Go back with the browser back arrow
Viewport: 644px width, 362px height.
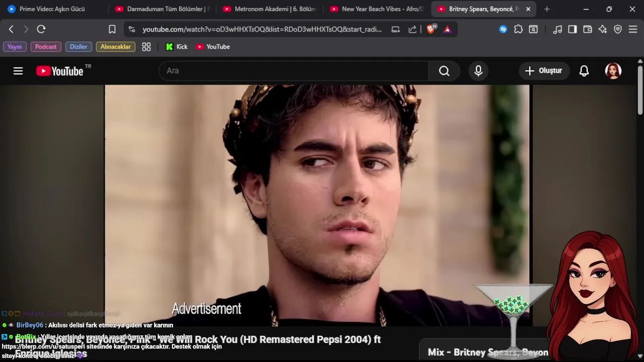[11, 29]
